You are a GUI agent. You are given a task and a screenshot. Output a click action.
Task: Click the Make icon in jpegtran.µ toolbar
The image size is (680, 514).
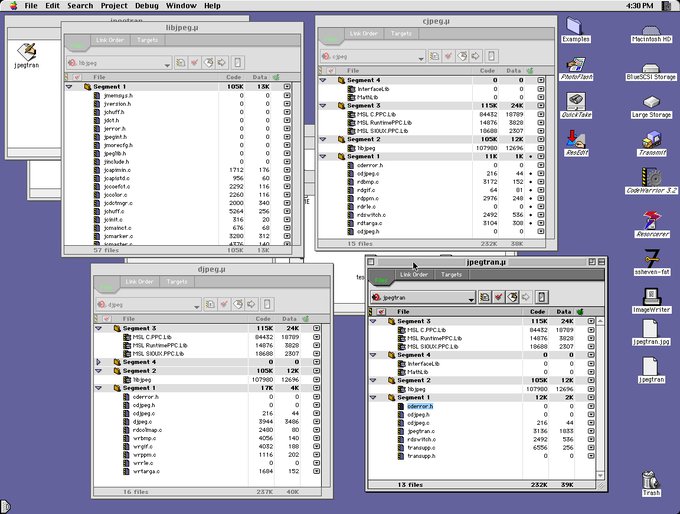[512, 297]
